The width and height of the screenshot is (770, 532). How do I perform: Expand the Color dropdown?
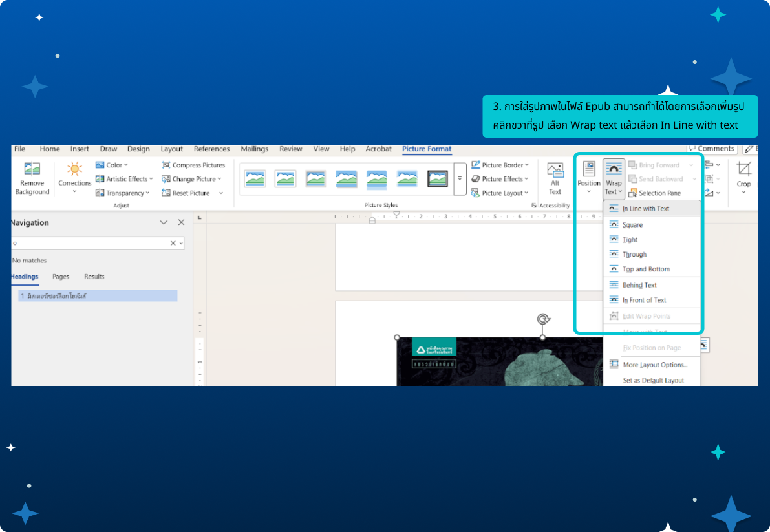(112, 165)
